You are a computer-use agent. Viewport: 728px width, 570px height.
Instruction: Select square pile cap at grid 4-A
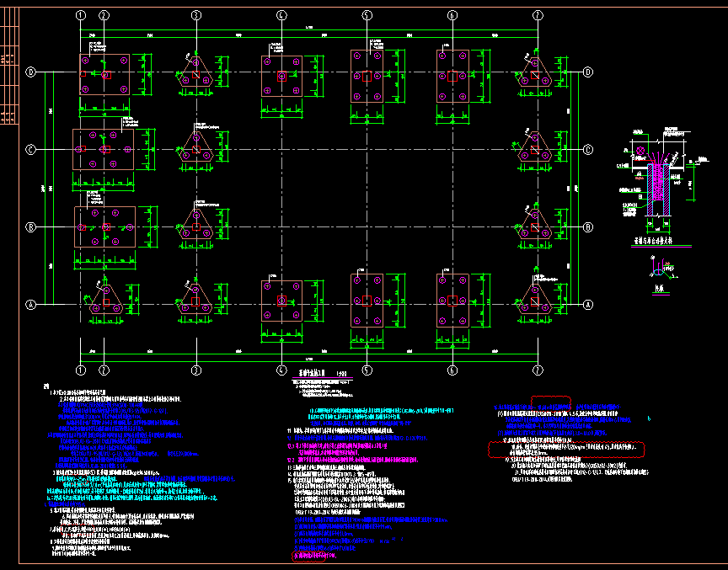tap(281, 301)
